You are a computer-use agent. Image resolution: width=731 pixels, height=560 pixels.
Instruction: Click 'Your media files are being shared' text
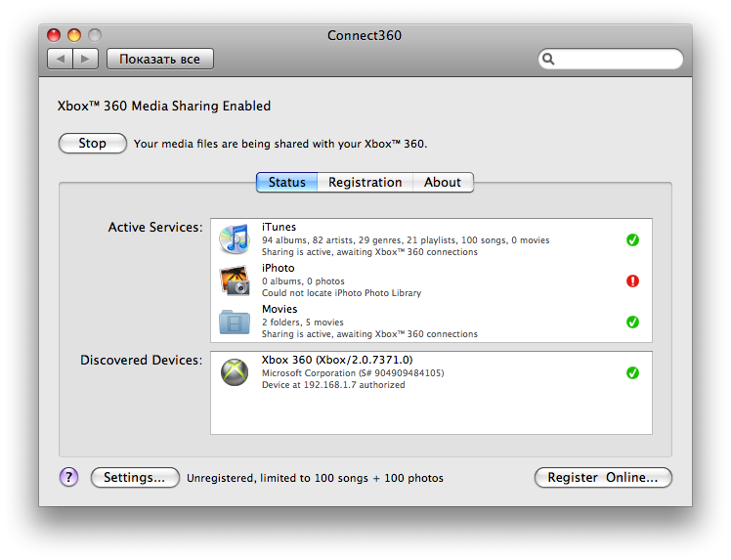pos(280,144)
